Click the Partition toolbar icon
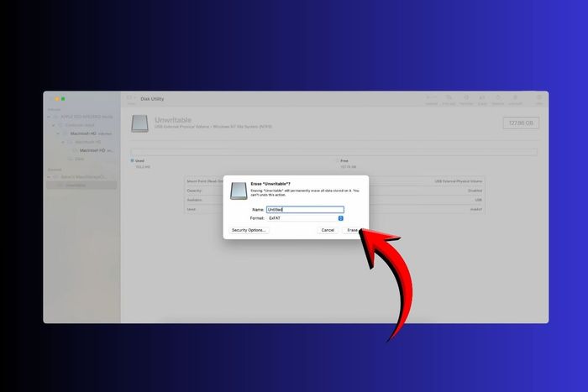The width and height of the screenshot is (588, 392). point(466,99)
